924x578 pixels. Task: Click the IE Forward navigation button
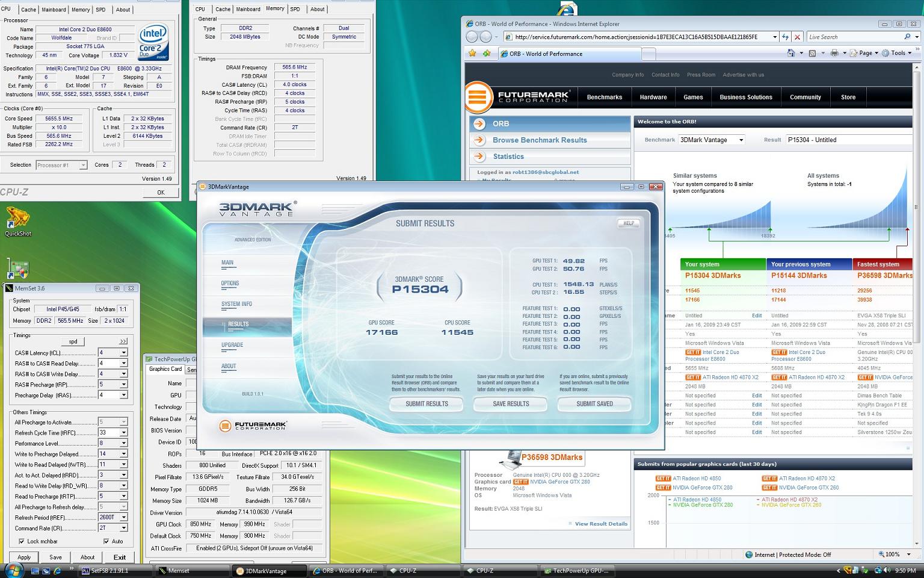486,37
